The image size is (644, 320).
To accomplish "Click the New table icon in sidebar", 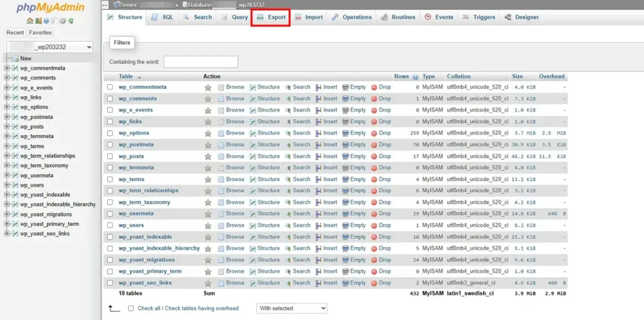I will [16, 59].
